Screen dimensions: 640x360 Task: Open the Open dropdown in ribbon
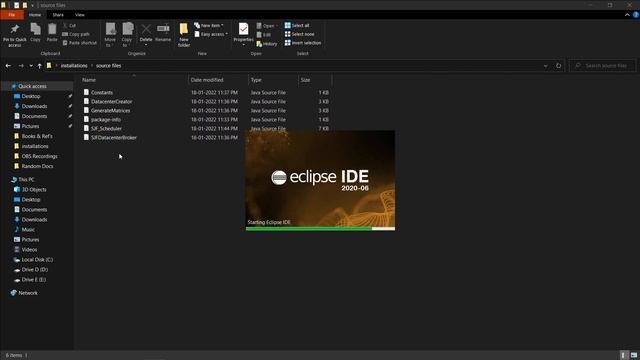(x=267, y=26)
